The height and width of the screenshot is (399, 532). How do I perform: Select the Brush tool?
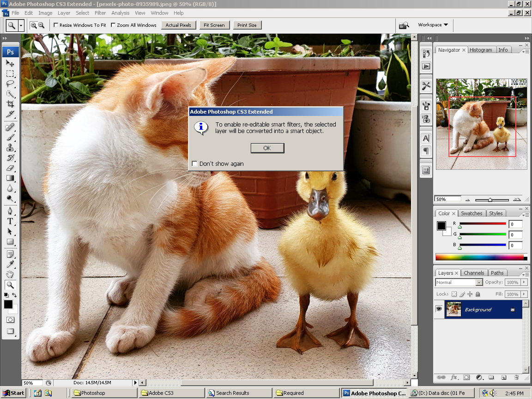tap(10, 138)
